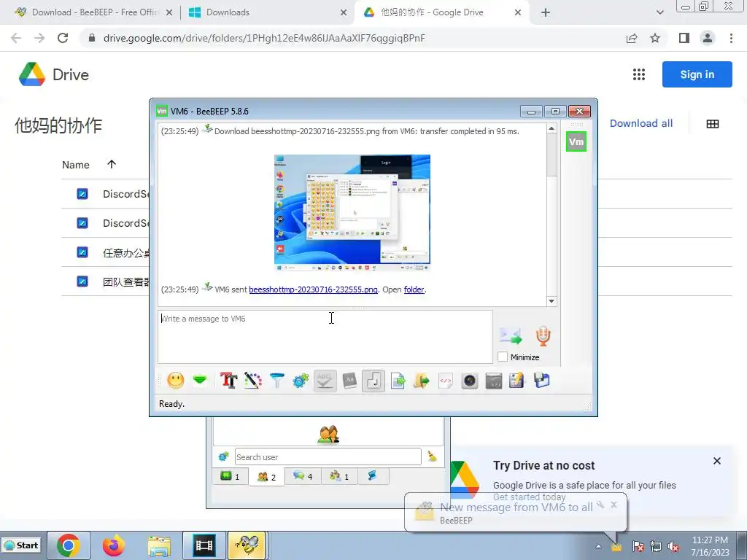The image size is (747, 560).
Task: Switch to the users tab with 2
Action: pos(266,476)
